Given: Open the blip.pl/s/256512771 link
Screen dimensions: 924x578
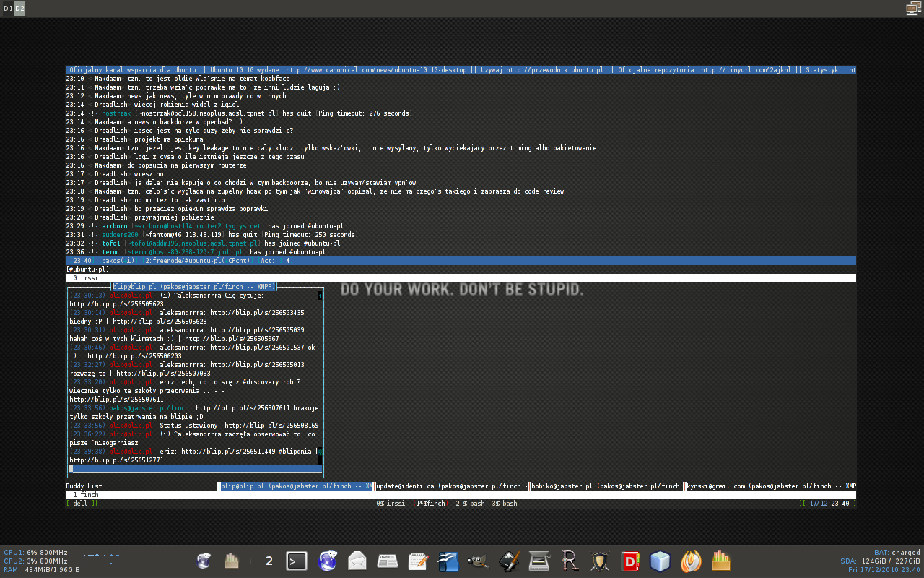Looking at the screenshot, I should click(x=116, y=460).
